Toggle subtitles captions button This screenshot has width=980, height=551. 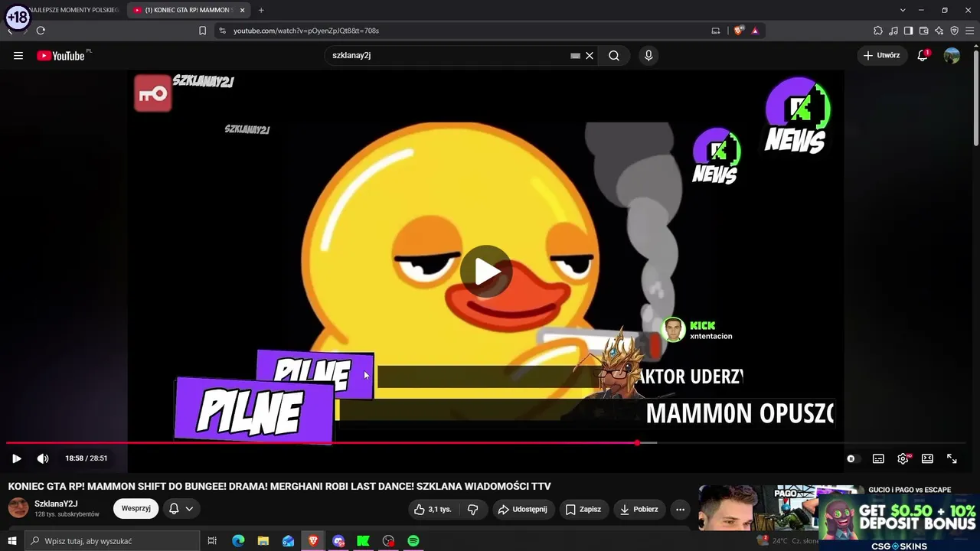click(x=878, y=458)
